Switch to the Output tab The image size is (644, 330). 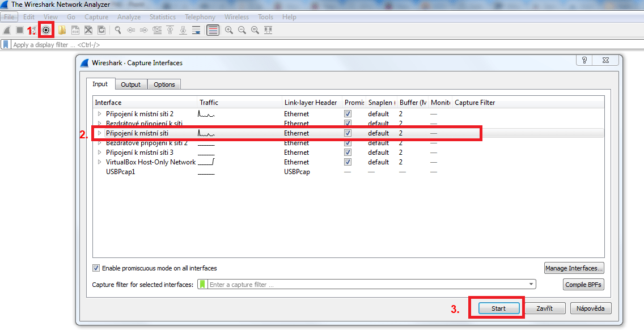[130, 84]
